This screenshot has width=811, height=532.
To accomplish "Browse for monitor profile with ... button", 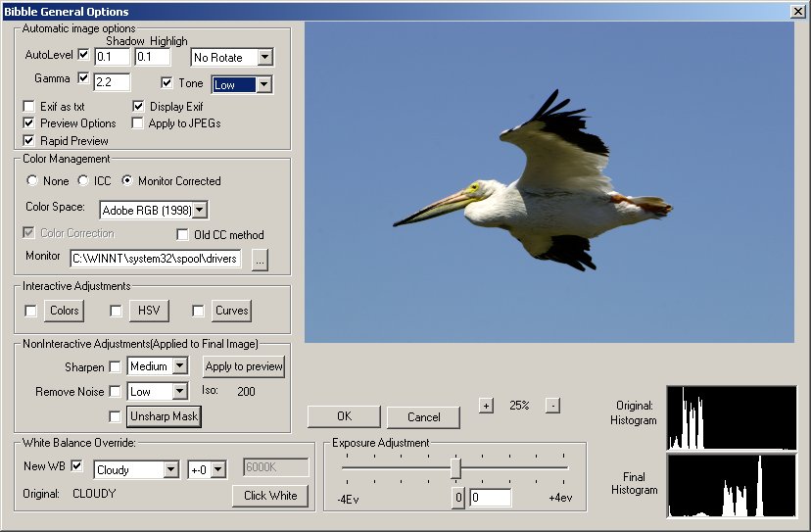I will [260, 260].
